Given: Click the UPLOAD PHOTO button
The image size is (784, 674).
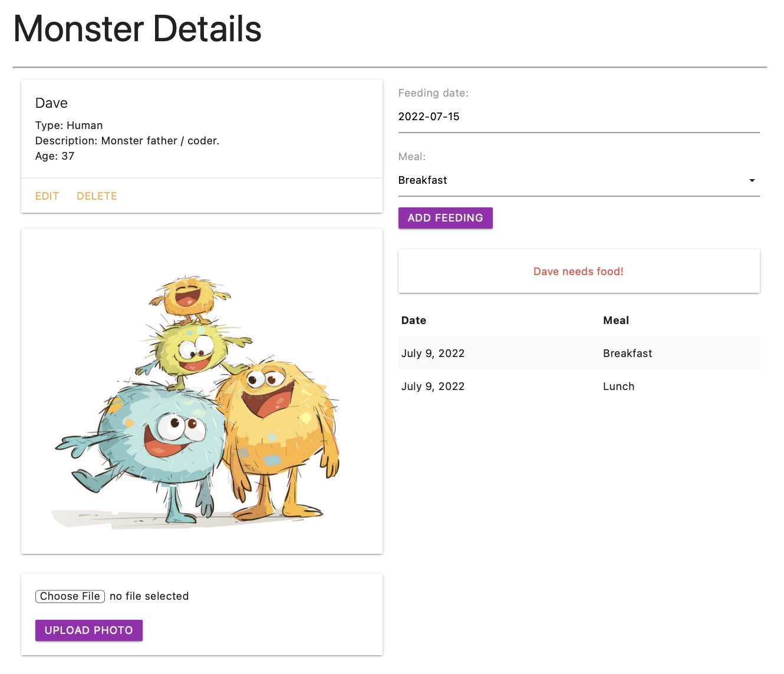Looking at the screenshot, I should point(88,630).
